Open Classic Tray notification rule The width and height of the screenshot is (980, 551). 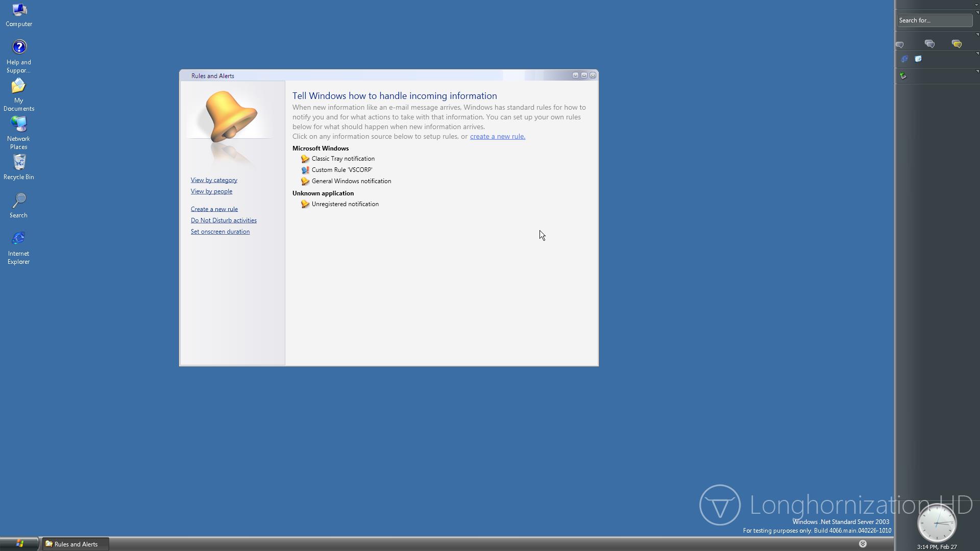click(x=342, y=159)
